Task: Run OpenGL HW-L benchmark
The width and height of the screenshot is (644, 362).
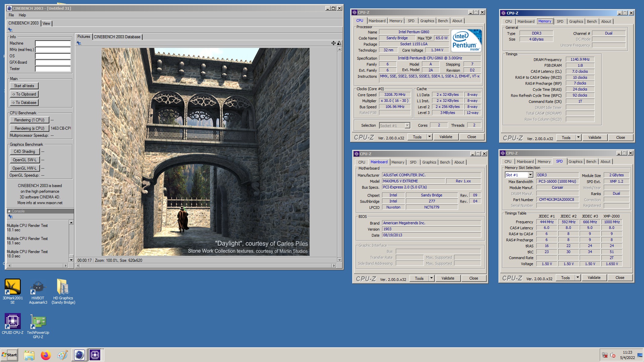Action: pyautogui.click(x=24, y=168)
